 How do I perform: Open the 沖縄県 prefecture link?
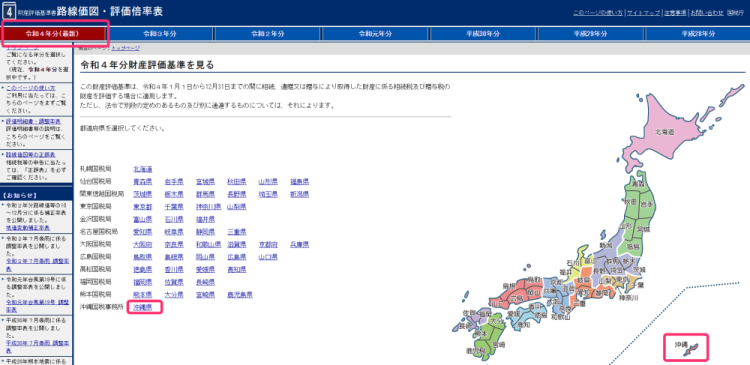point(143,307)
